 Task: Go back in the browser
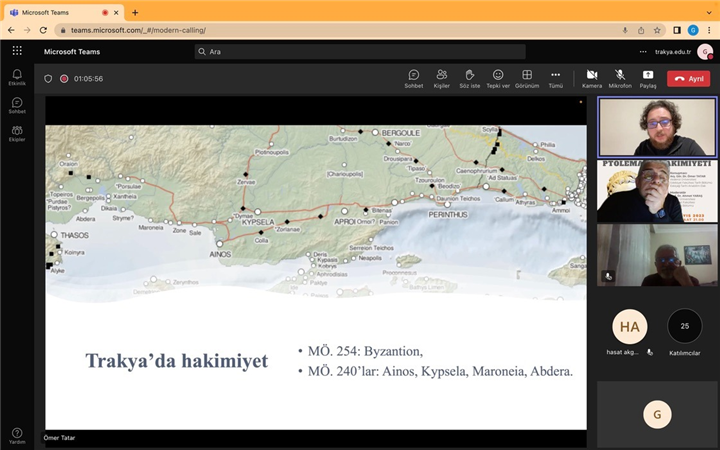coord(11,30)
